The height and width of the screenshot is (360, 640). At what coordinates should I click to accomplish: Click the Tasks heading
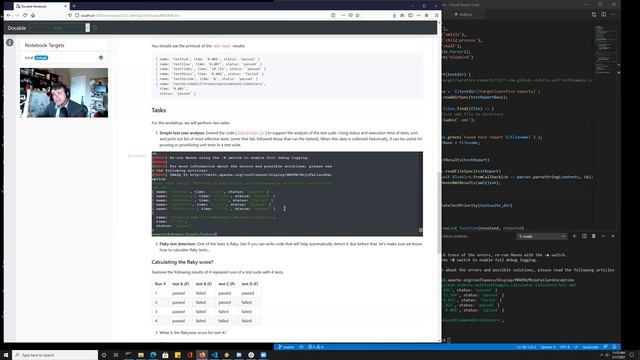point(159,110)
